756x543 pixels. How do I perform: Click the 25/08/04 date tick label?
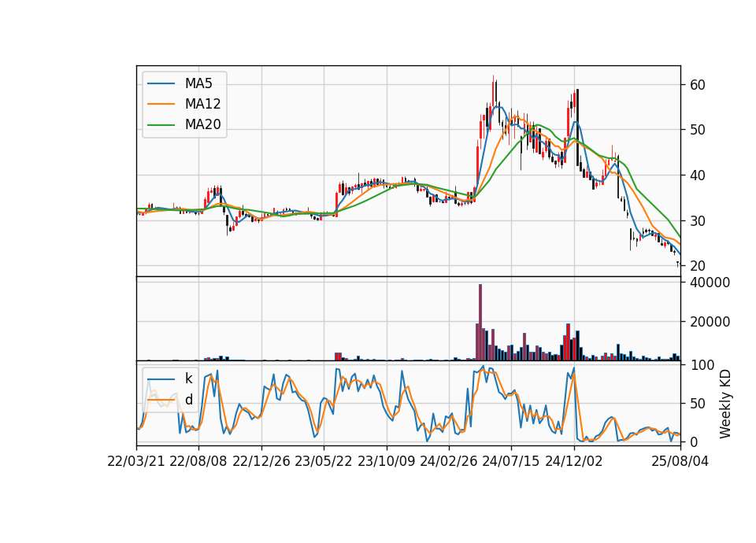(x=680, y=462)
